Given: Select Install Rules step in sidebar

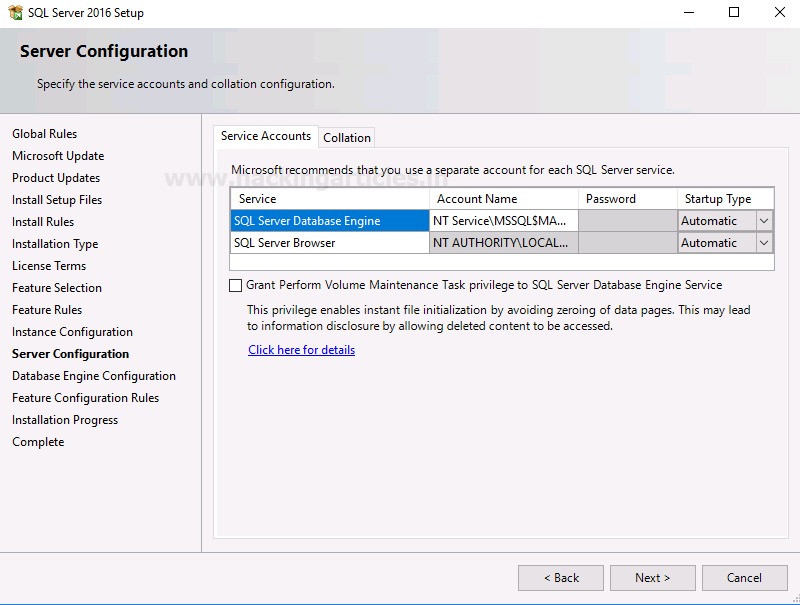Looking at the screenshot, I should pos(43,221).
